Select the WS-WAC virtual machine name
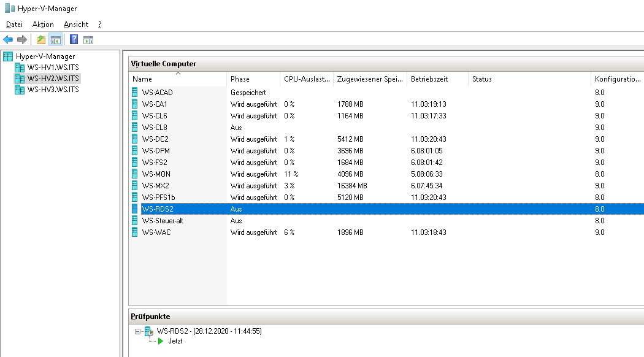 click(156, 232)
